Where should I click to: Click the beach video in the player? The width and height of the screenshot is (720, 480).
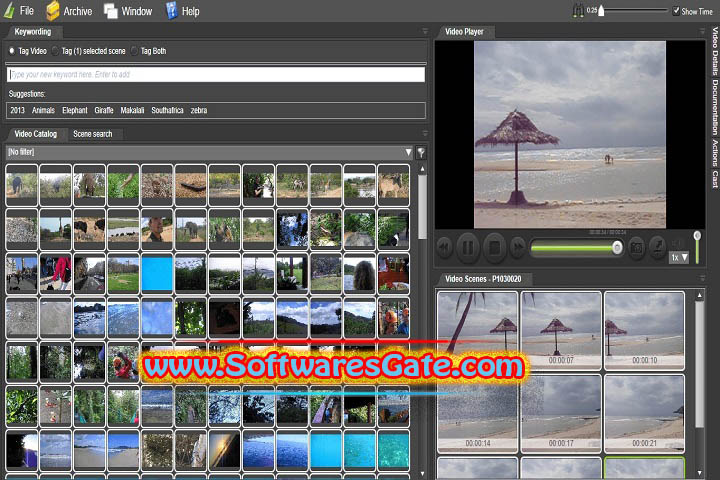pos(570,135)
